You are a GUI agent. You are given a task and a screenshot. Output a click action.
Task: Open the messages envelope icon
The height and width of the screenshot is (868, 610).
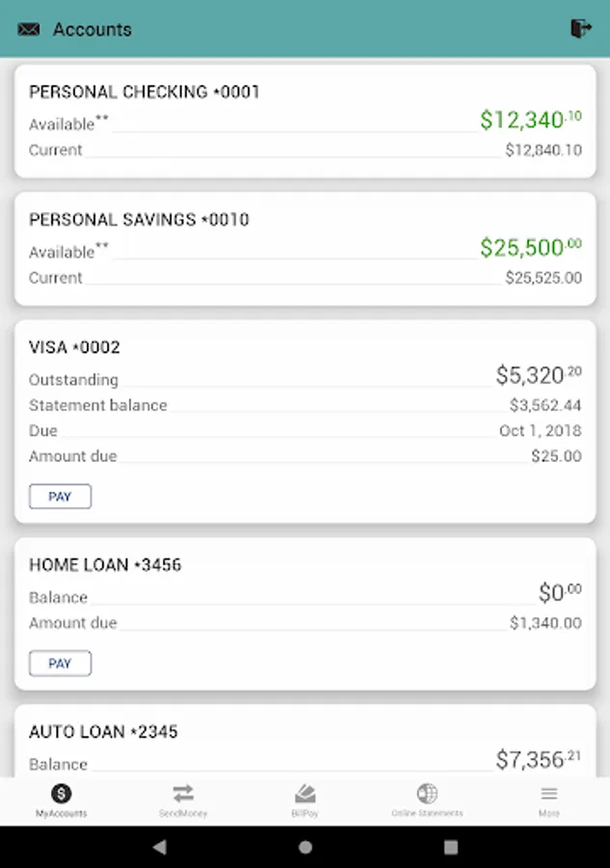point(29,29)
